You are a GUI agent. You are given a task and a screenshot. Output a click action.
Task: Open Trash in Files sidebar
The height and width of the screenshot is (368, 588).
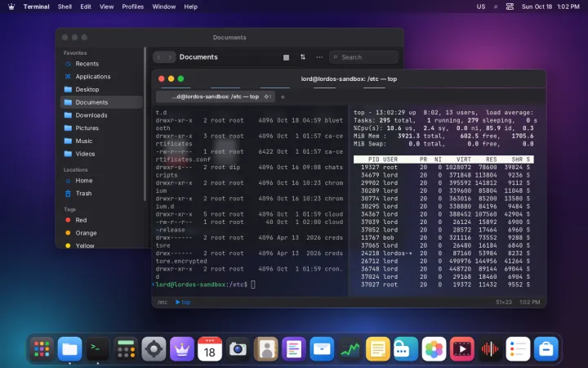pyautogui.click(x=101, y=193)
